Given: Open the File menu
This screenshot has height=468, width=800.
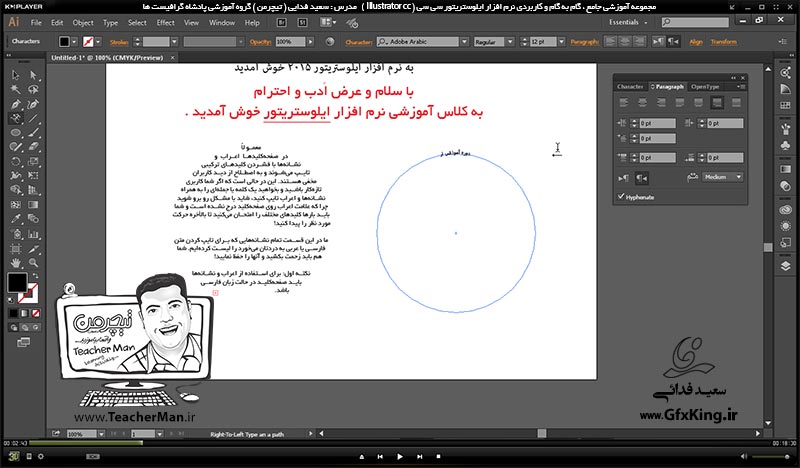Looking at the screenshot, I should 36,22.
